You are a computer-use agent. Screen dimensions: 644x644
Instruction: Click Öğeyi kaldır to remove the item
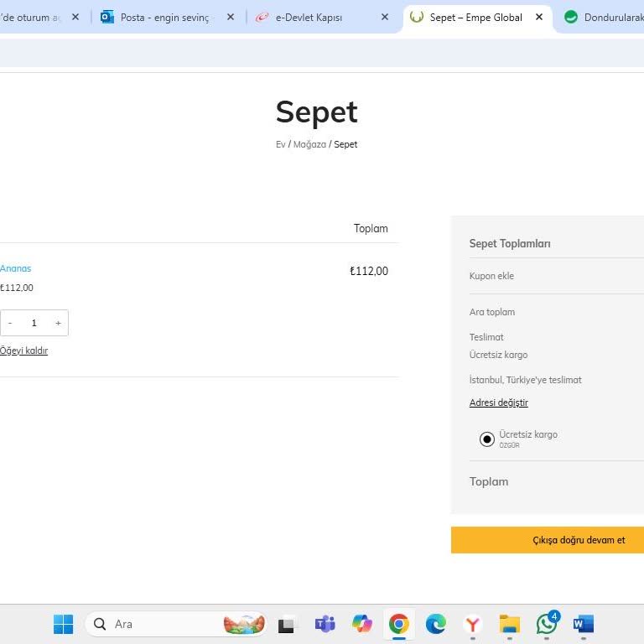[23, 351]
